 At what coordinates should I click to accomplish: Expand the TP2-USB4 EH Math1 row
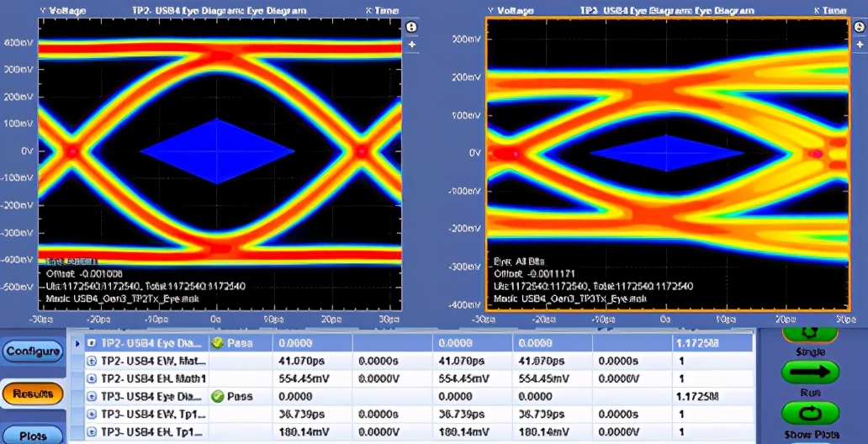click(93, 378)
